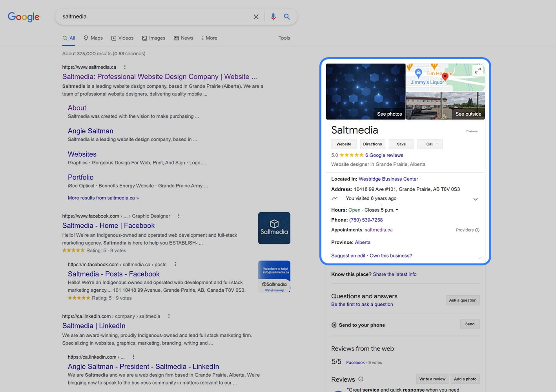Click Write a review button

(432, 379)
